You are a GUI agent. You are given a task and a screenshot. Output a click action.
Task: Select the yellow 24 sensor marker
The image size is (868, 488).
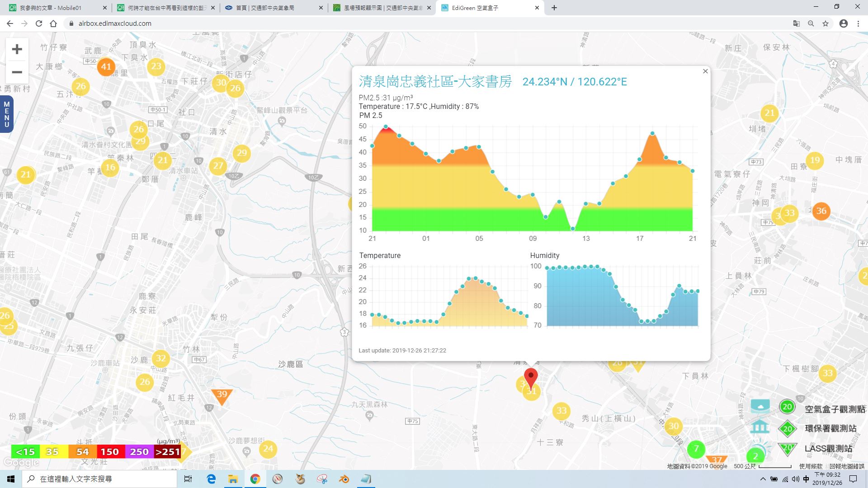click(x=268, y=449)
